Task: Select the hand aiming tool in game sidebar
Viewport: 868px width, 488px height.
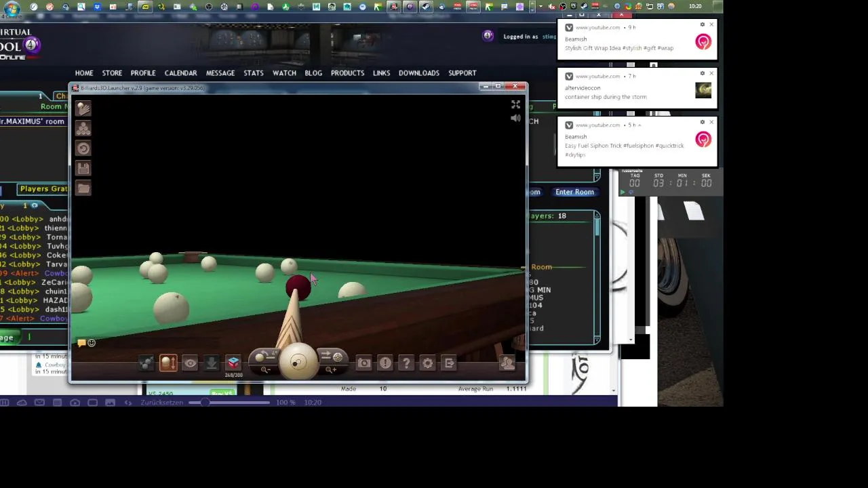Action: click(x=83, y=108)
